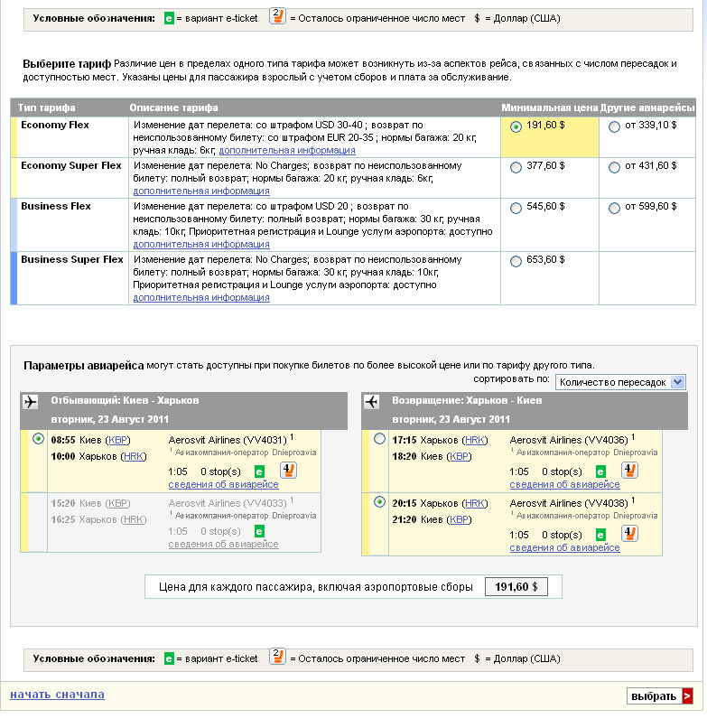
Task: Select other airlines from 339,10 $ option
Action: tap(615, 127)
